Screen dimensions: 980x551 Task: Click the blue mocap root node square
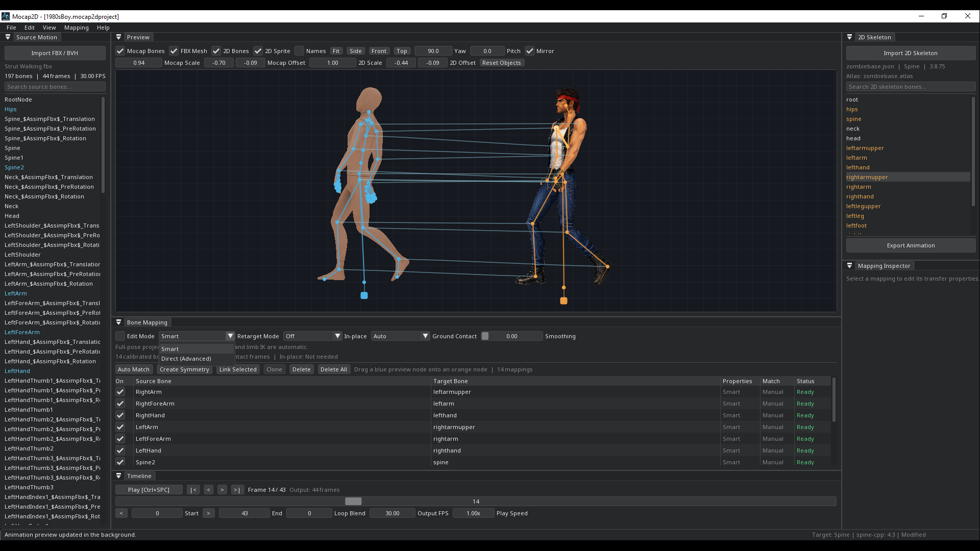[x=364, y=295]
